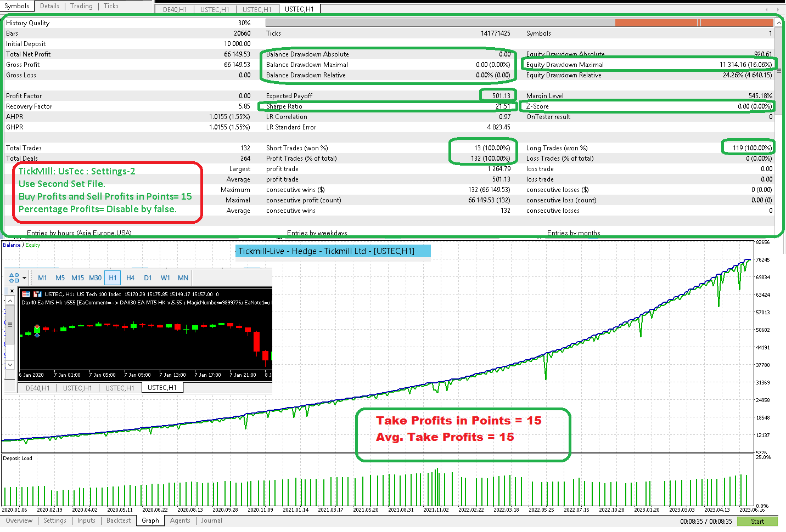Image resolution: width=786 pixels, height=532 pixels.
Task: Click the red-blue table icon on the USTEC chart
Action: click(26, 295)
